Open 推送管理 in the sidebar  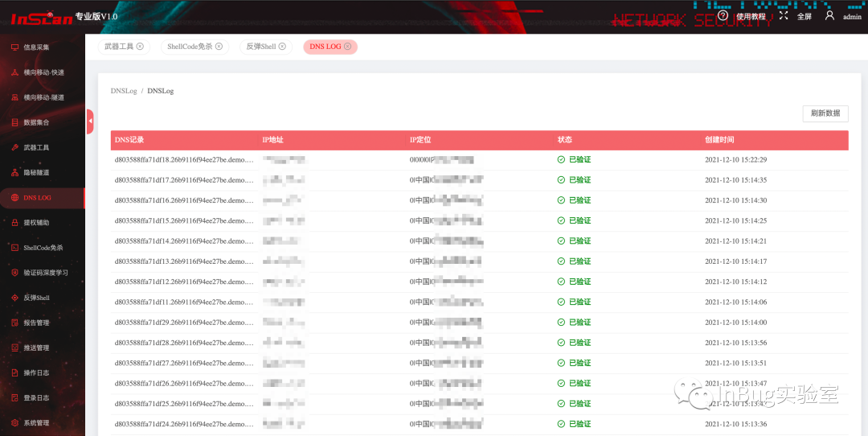pos(36,348)
